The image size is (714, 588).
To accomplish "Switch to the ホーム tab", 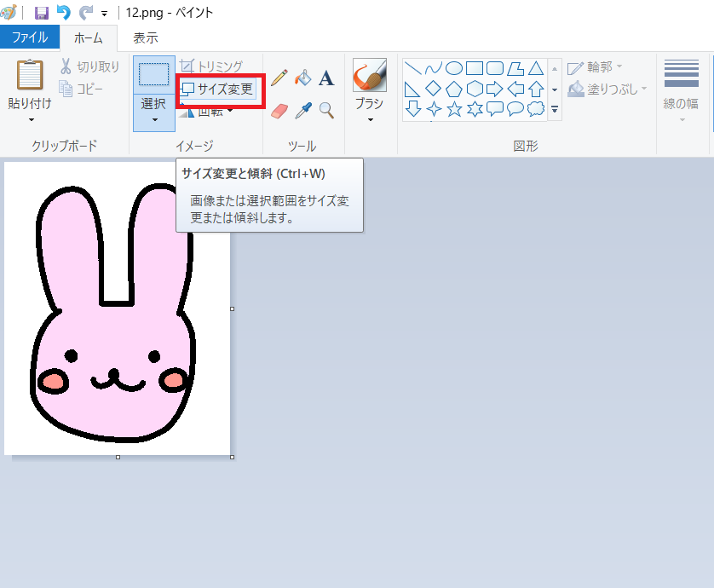I will (89, 38).
